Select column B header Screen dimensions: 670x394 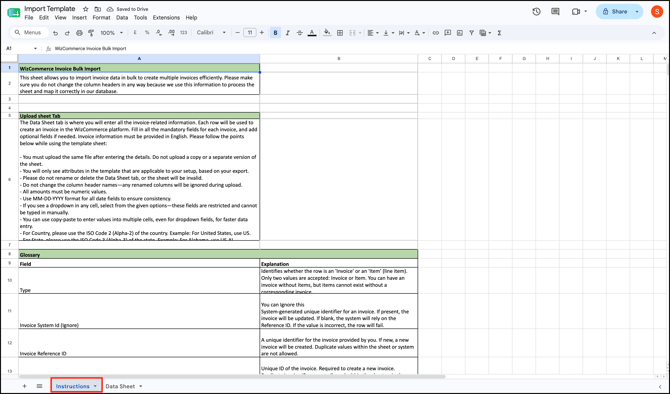point(338,59)
